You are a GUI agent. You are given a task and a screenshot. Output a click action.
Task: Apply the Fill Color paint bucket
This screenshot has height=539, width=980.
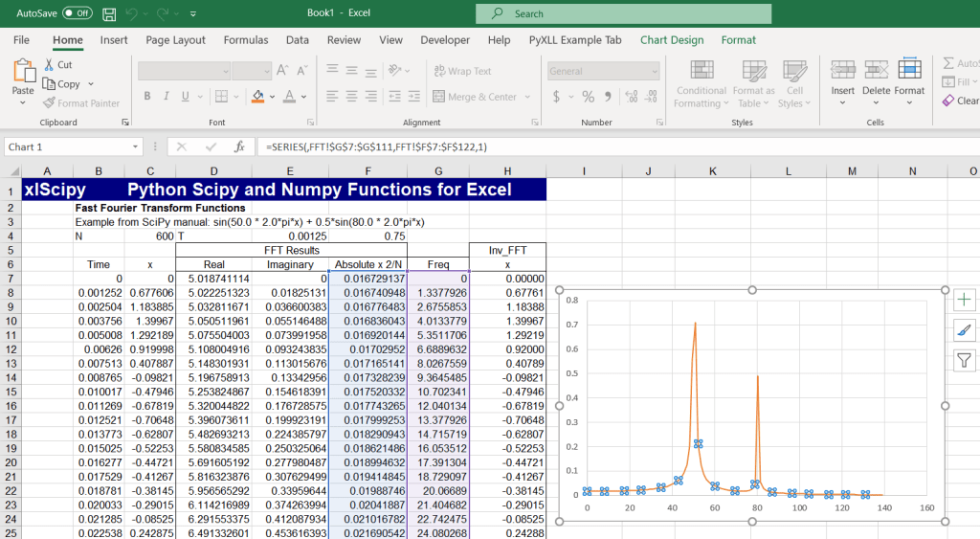click(x=256, y=97)
